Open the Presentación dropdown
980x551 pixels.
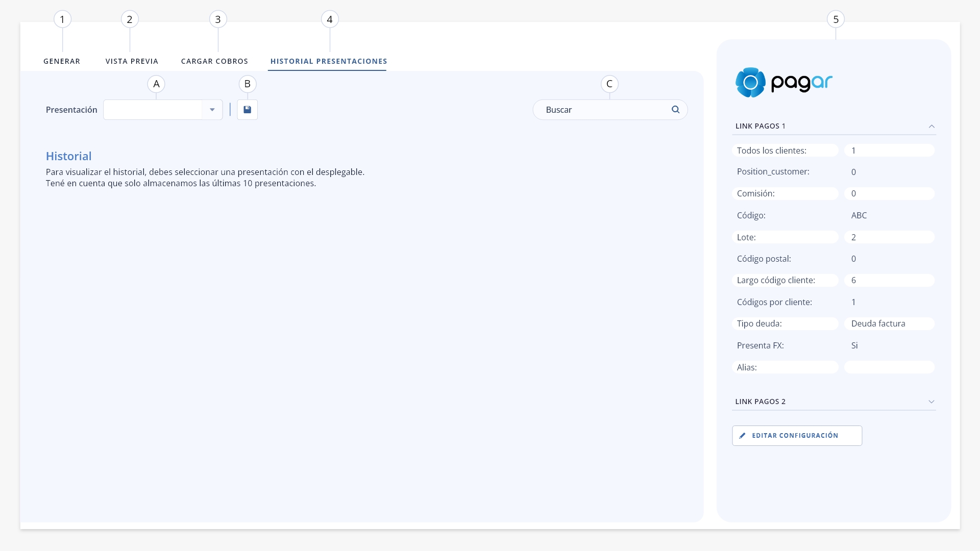(163, 110)
